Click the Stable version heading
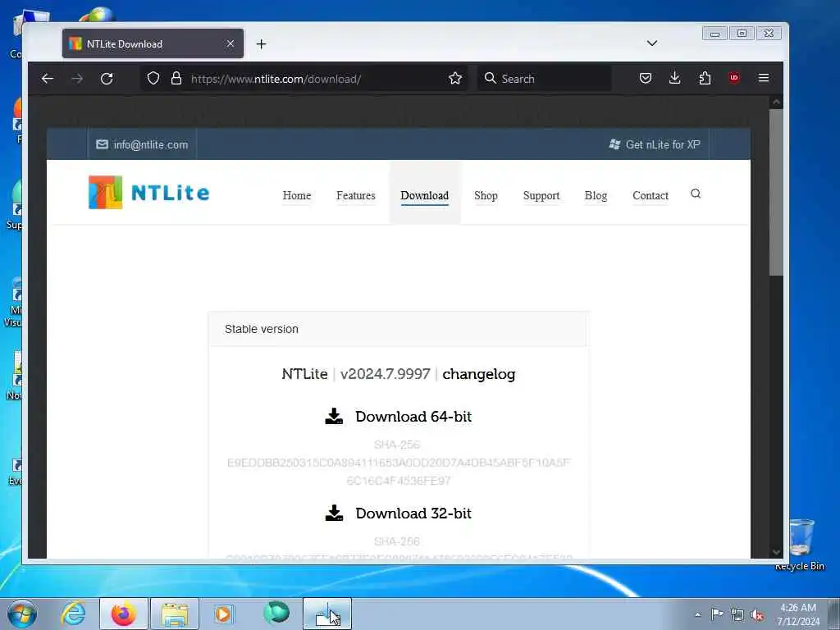This screenshot has height=630, width=840. pyautogui.click(x=262, y=329)
